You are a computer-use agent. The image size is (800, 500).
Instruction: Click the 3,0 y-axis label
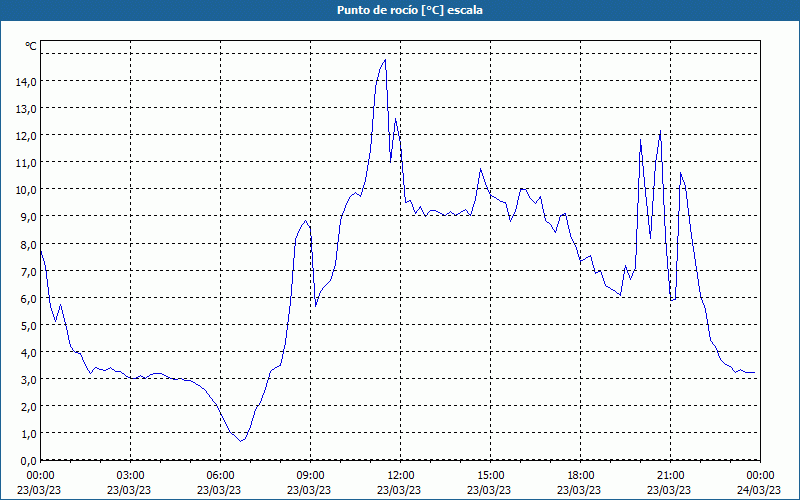click(x=28, y=379)
